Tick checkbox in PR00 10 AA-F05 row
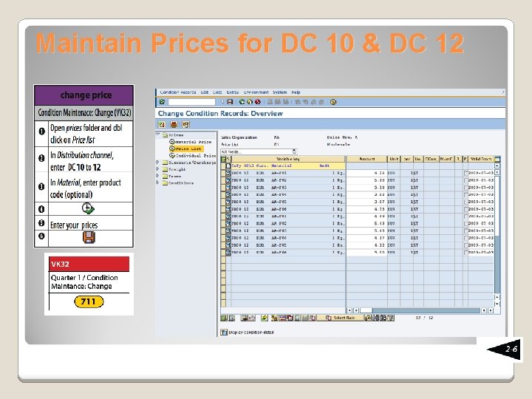532x399 pixels. (x=465, y=202)
